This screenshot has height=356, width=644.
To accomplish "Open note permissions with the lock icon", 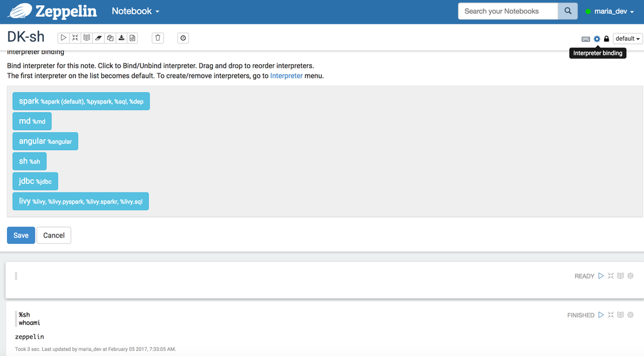I will tap(606, 39).
